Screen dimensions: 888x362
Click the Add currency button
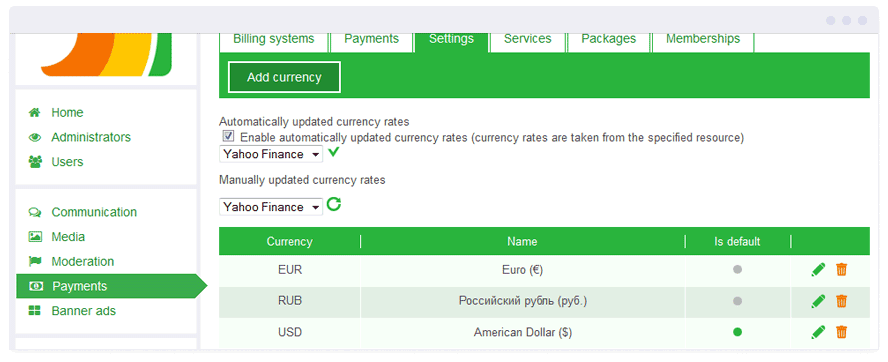284,78
